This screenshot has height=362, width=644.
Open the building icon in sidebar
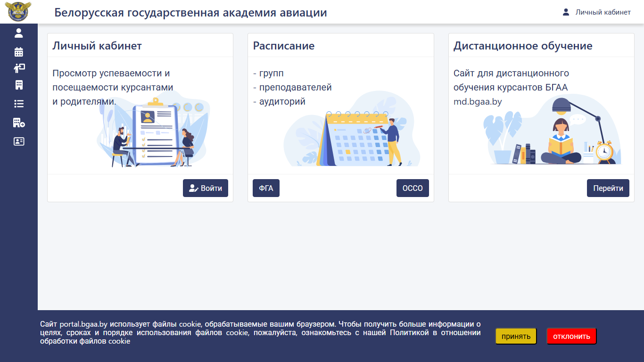pos(19,85)
